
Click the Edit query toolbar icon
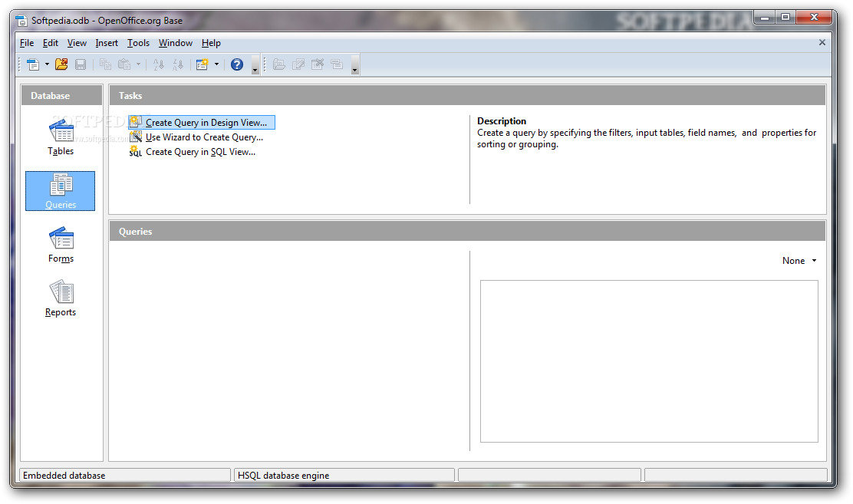tap(298, 64)
